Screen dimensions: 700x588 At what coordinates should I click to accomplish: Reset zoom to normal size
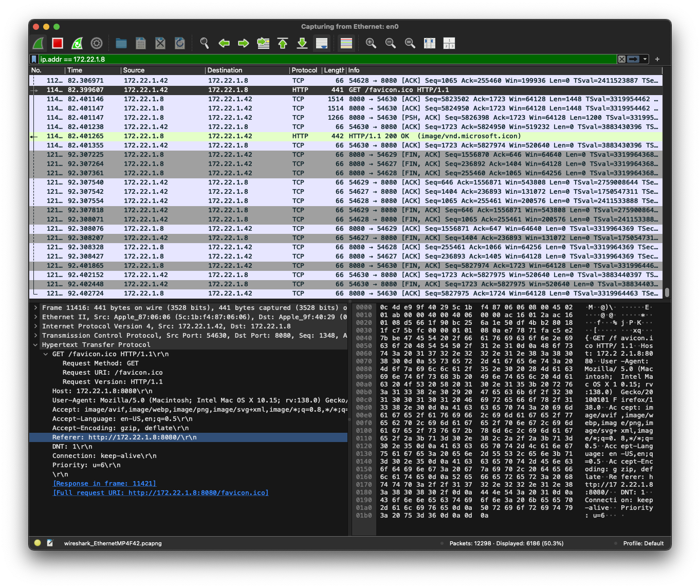tap(410, 43)
